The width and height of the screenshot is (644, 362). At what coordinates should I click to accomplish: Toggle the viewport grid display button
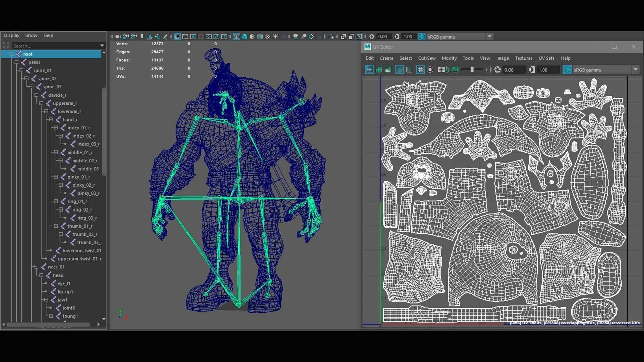(177, 37)
